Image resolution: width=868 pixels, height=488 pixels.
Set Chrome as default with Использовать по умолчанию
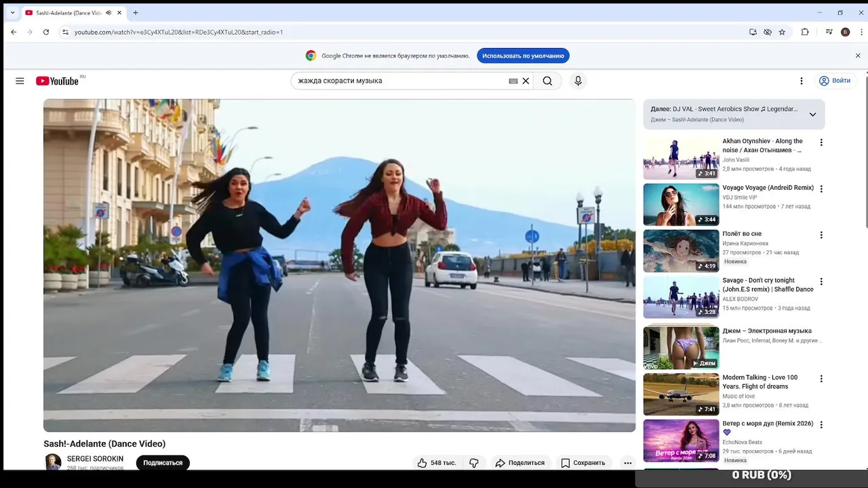click(523, 56)
